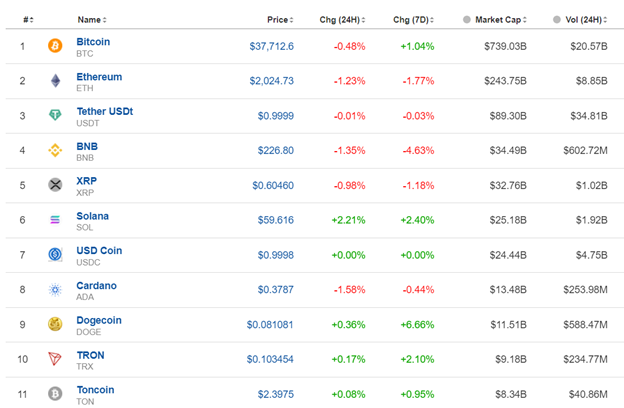Click the DOGE ticker symbol text
Screen dimensions: 624x408
[x=89, y=332]
